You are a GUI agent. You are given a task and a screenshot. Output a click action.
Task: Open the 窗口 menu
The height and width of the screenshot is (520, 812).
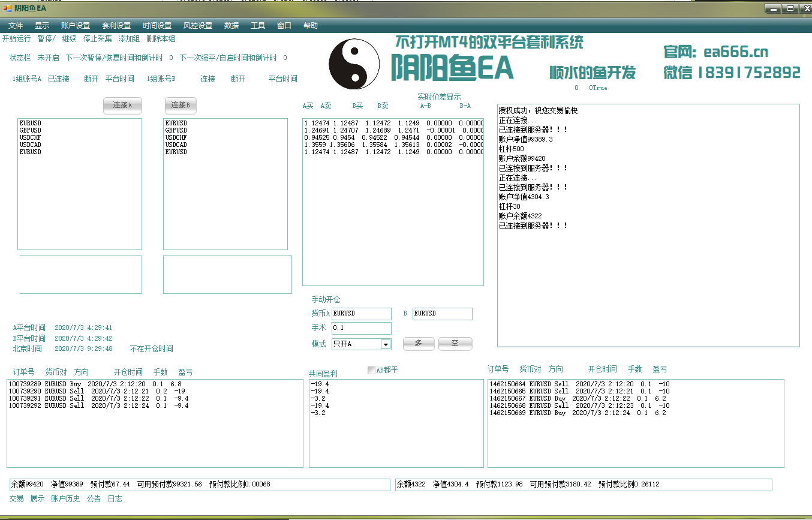(x=284, y=26)
